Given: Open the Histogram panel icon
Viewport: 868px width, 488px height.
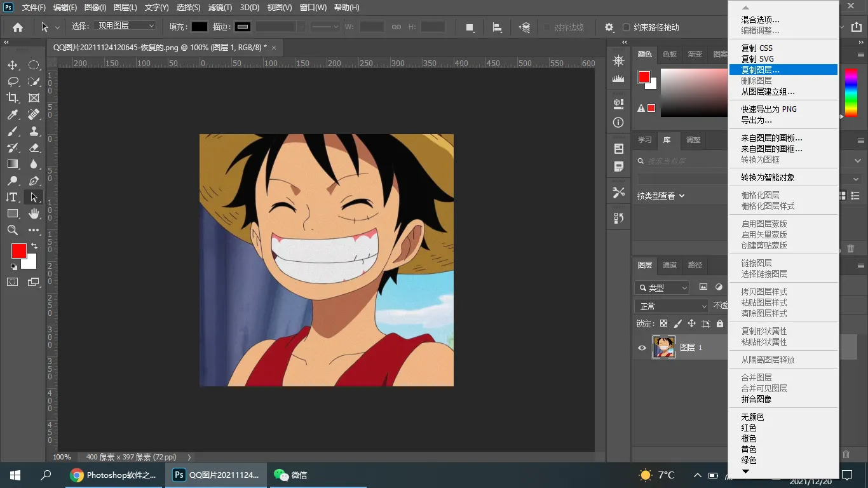Looking at the screenshot, I should point(618,78).
